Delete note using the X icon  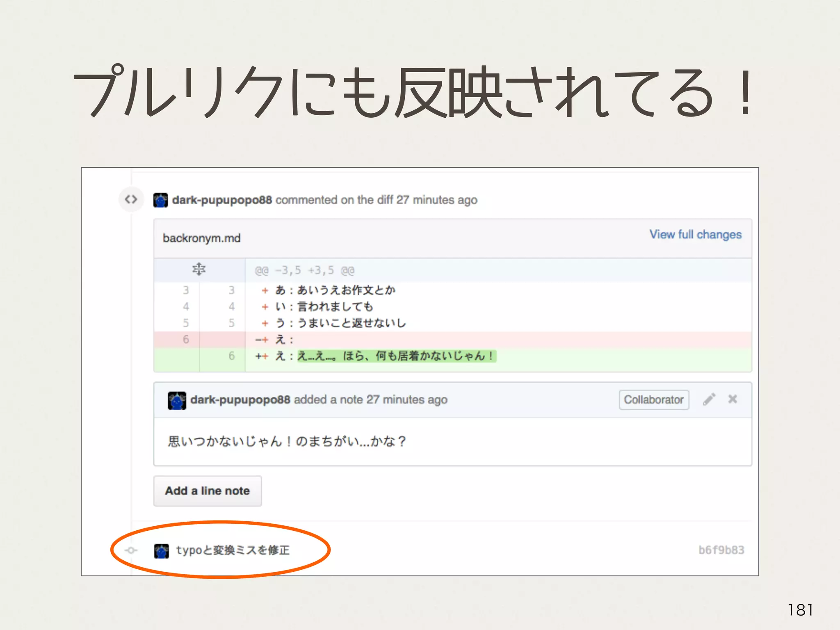[733, 399]
